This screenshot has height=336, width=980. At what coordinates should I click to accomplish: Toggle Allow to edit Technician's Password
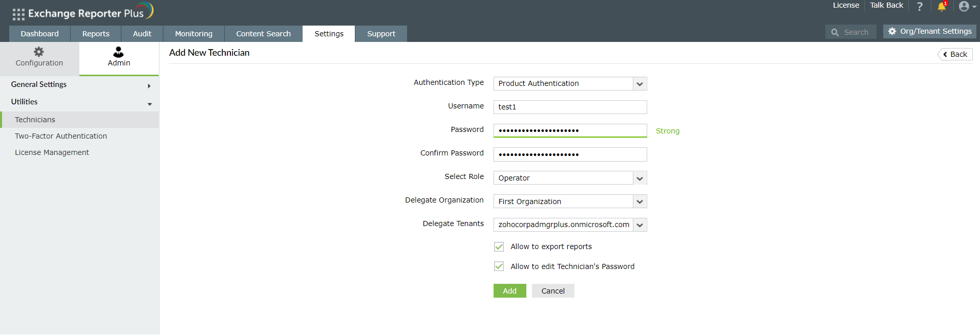[x=499, y=266]
